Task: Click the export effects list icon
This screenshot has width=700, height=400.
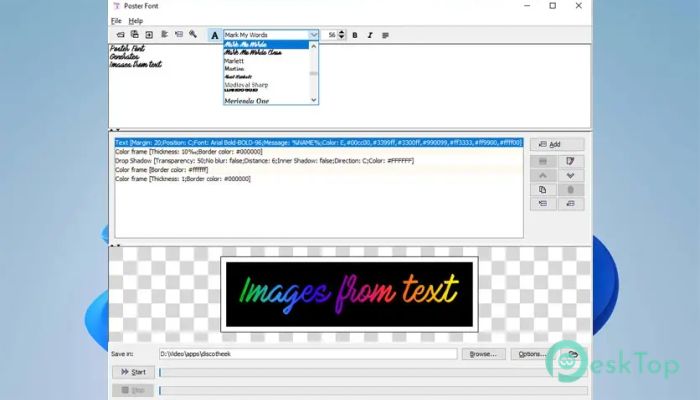Action: pos(571,204)
